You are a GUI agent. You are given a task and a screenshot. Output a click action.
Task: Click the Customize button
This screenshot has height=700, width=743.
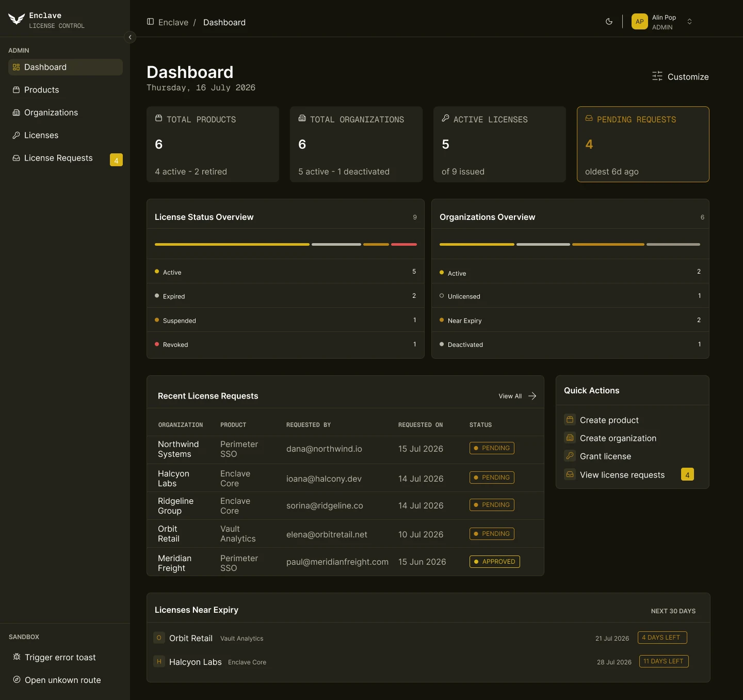680,76
